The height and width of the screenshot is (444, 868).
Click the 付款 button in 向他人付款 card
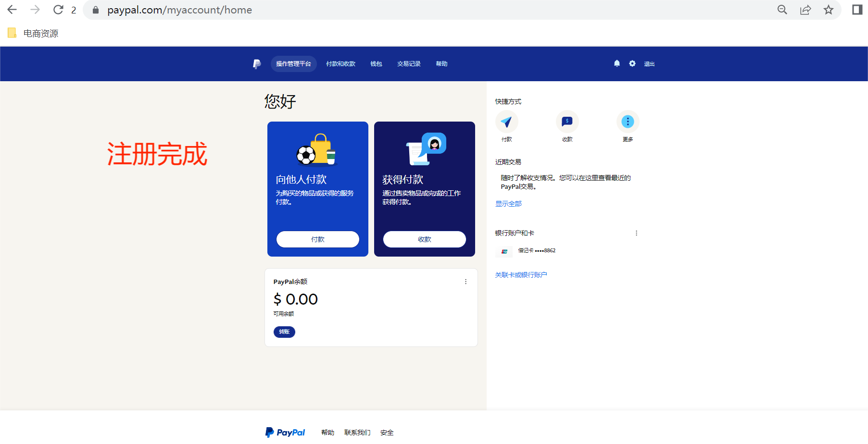(x=318, y=239)
